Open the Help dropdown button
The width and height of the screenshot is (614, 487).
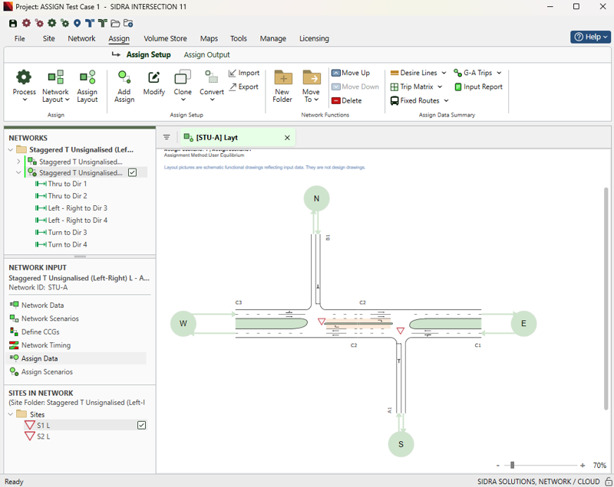pyautogui.click(x=591, y=37)
